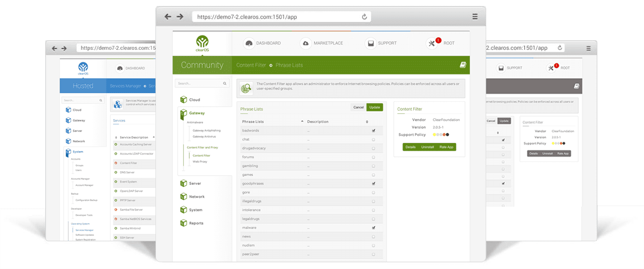Click Content Filter breadcrumb link
The image size is (644, 269).
251,65
